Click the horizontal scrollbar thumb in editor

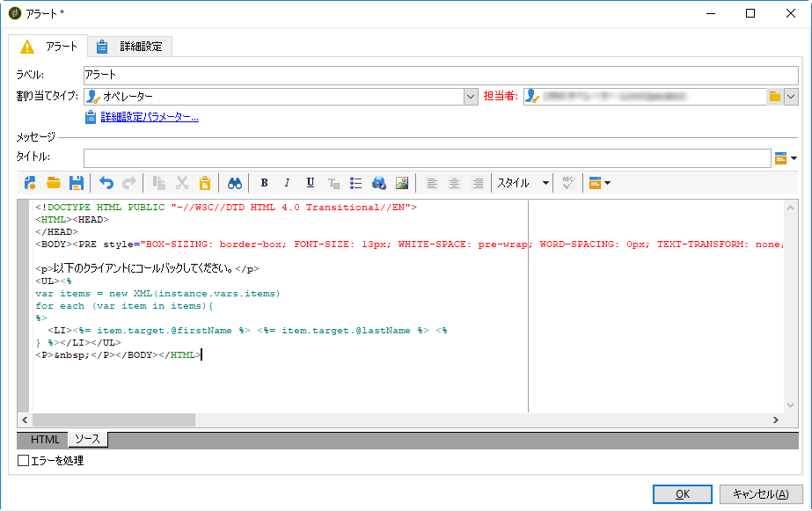(114, 420)
